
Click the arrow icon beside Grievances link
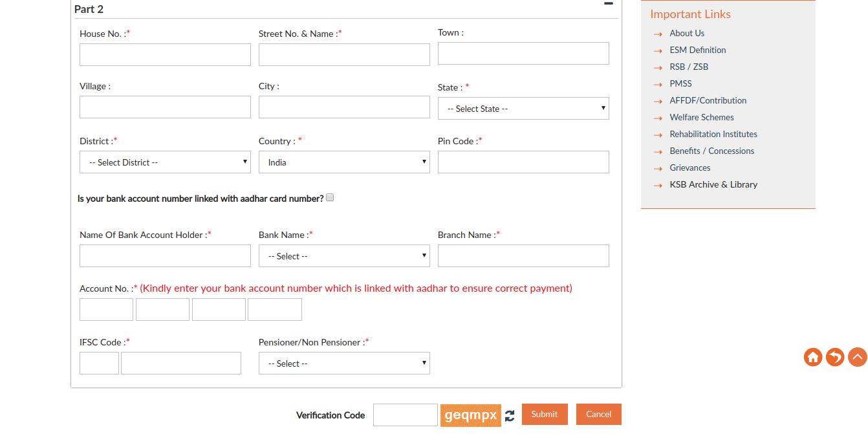pos(659,168)
